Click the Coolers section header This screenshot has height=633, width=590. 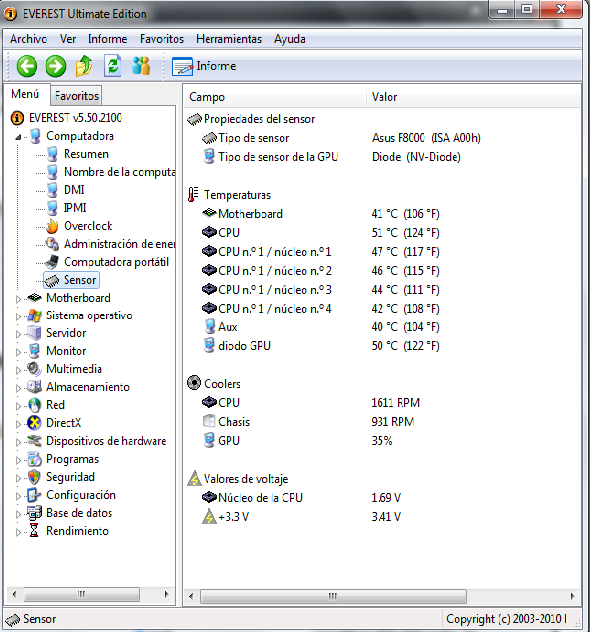pos(214,384)
